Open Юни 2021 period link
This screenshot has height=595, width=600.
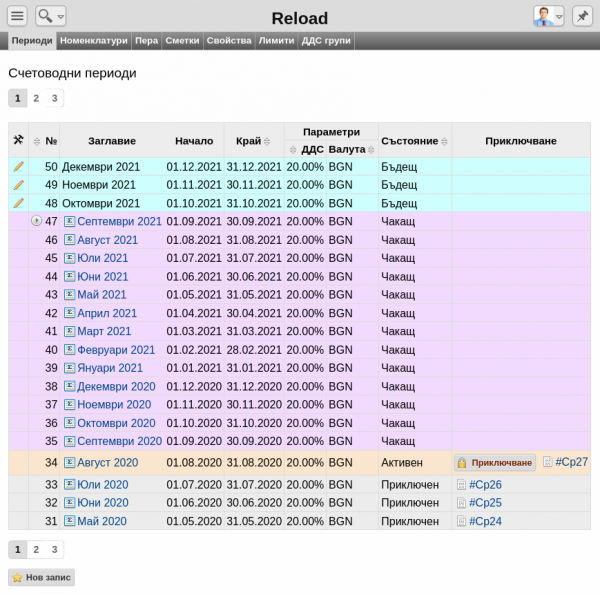[103, 277]
